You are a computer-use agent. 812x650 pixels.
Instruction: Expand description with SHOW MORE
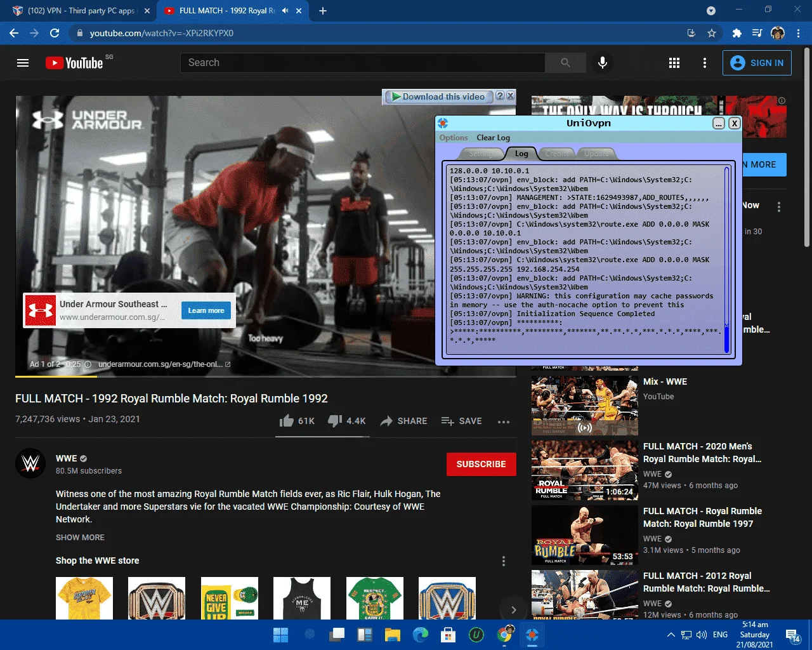[x=80, y=538]
